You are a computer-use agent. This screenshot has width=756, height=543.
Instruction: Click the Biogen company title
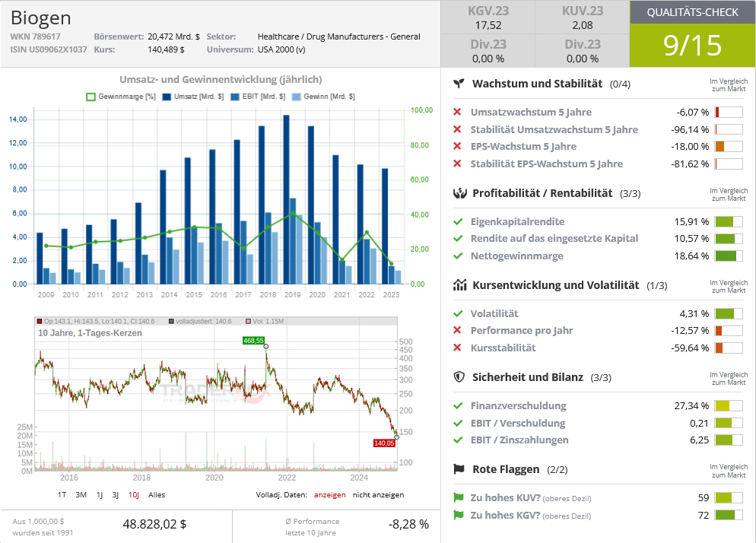(41, 17)
